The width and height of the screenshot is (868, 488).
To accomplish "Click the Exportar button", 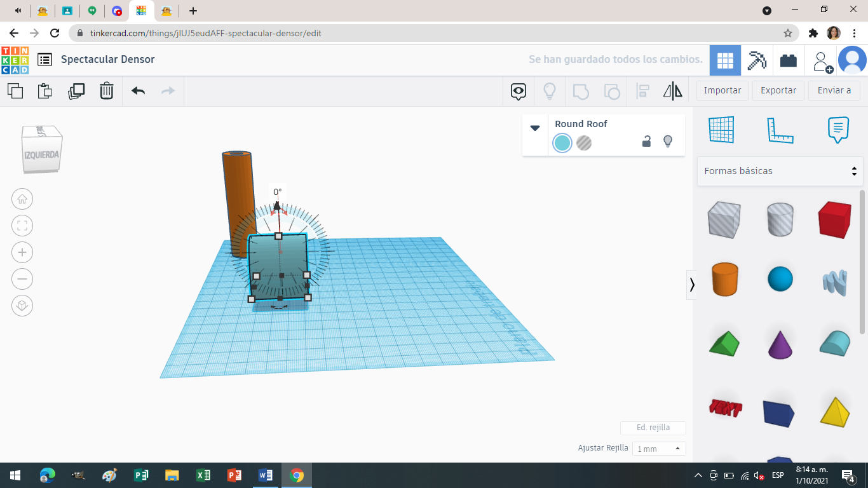I will tap(778, 90).
